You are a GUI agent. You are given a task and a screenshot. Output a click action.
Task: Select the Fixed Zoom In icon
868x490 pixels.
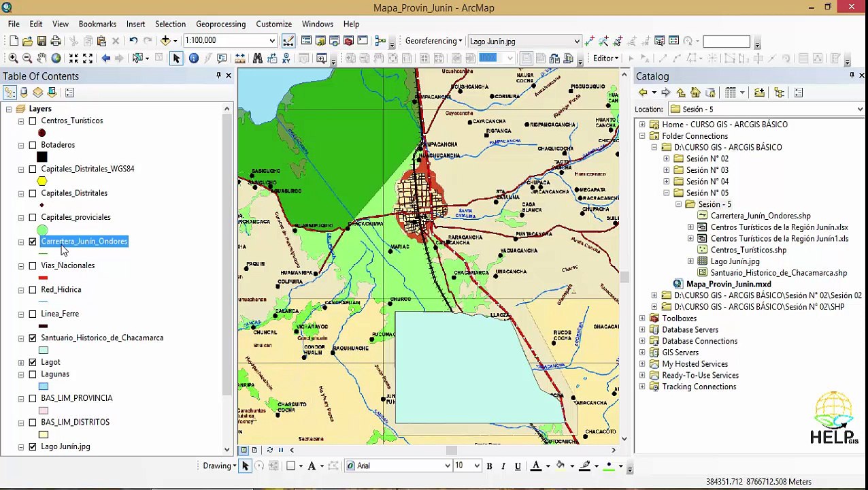pyautogui.click(x=73, y=59)
